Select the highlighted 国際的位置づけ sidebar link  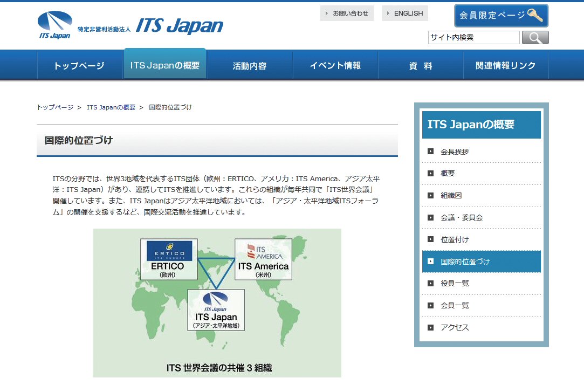pos(481,262)
